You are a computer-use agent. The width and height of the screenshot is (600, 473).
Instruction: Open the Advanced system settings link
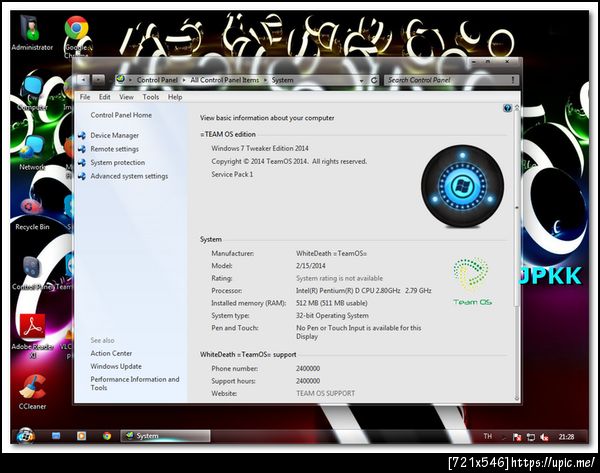[x=129, y=176]
